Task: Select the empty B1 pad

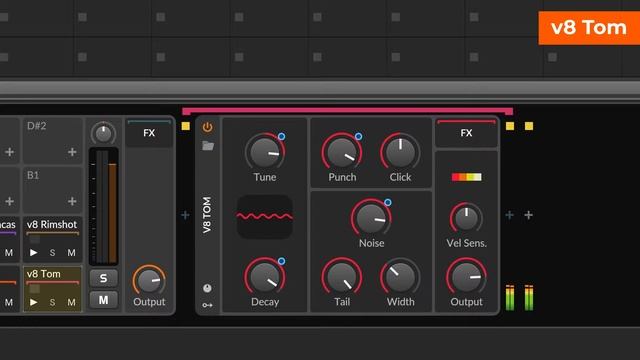Action: pos(52,191)
